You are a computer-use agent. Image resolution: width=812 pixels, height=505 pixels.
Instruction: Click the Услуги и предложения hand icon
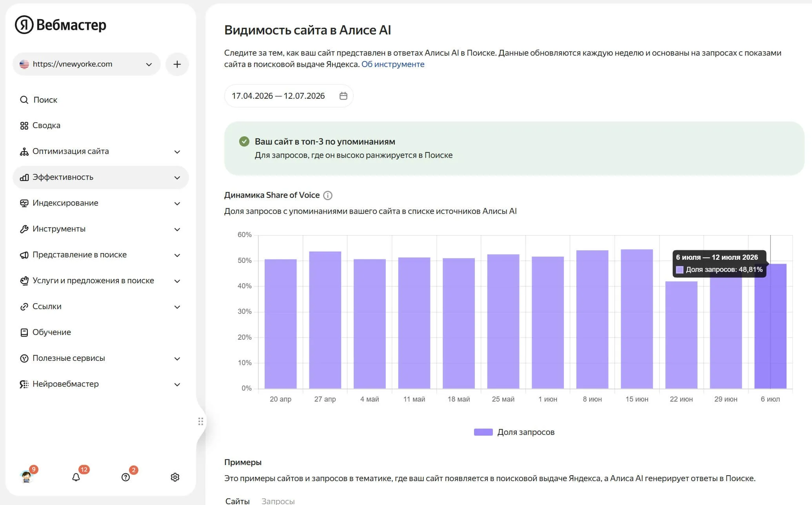pyautogui.click(x=24, y=281)
